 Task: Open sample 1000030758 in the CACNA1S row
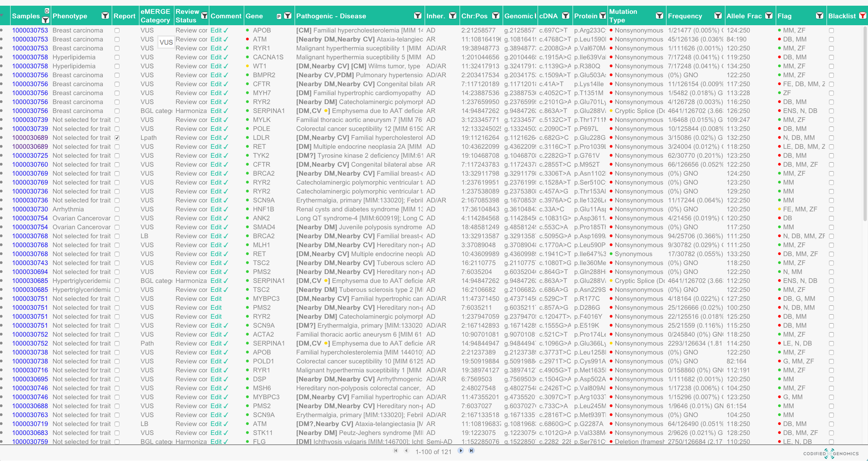[x=30, y=57]
